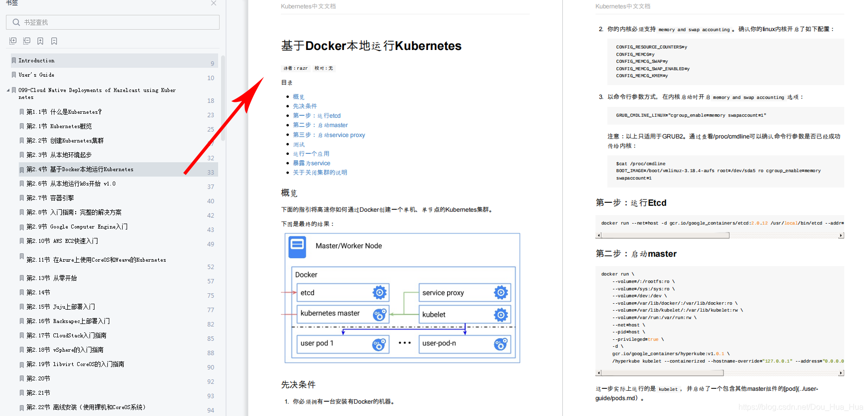The height and width of the screenshot is (416, 868).
Task: Click the 基于Docker本地运行Kubernetes page title
Action: coord(371,46)
